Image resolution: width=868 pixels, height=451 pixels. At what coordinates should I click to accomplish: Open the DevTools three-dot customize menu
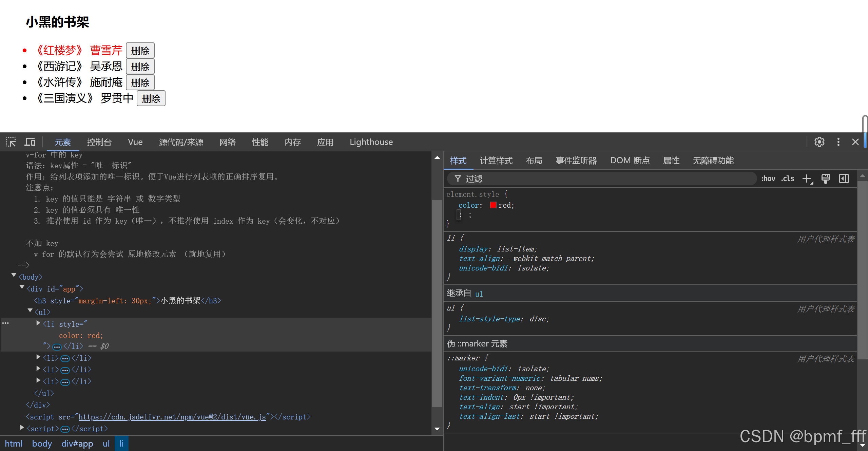pyautogui.click(x=838, y=142)
